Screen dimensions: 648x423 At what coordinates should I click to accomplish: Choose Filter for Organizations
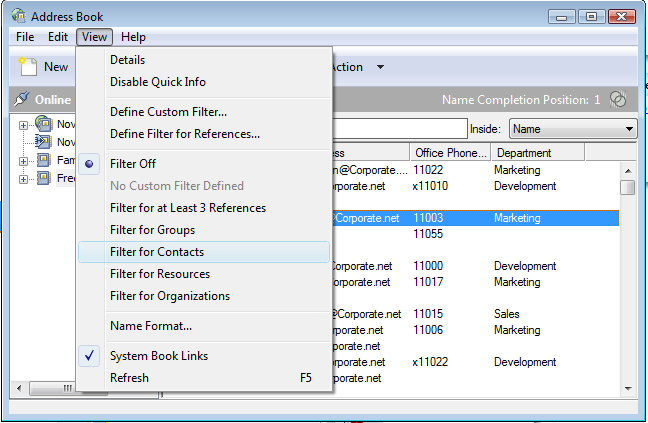click(x=204, y=296)
